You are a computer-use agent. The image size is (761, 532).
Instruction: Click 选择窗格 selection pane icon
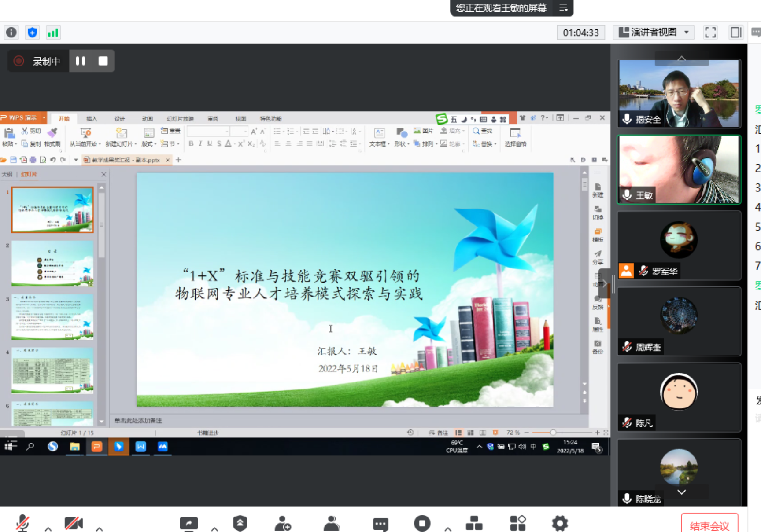coord(515,136)
